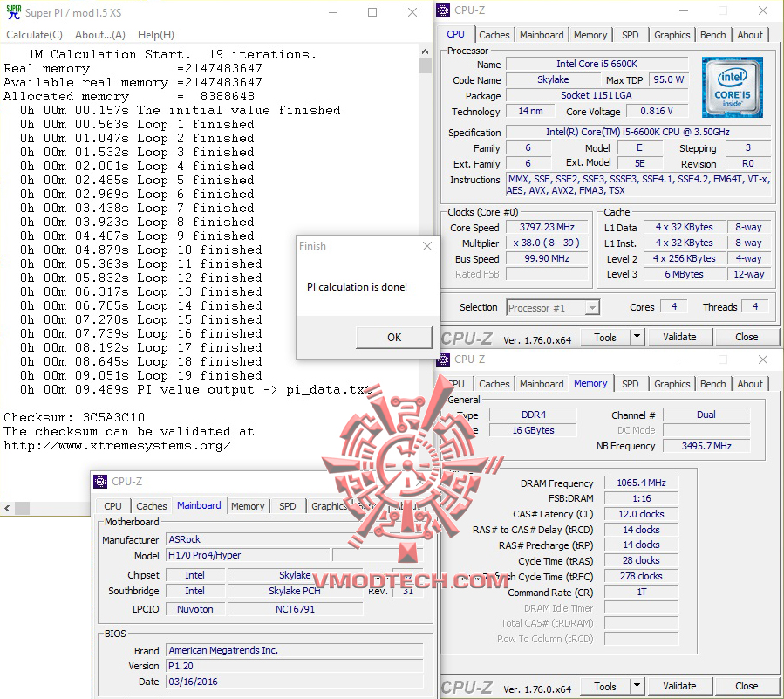Click the Multiplier x 38.0 field
The image size is (784, 699).
(x=547, y=243)
